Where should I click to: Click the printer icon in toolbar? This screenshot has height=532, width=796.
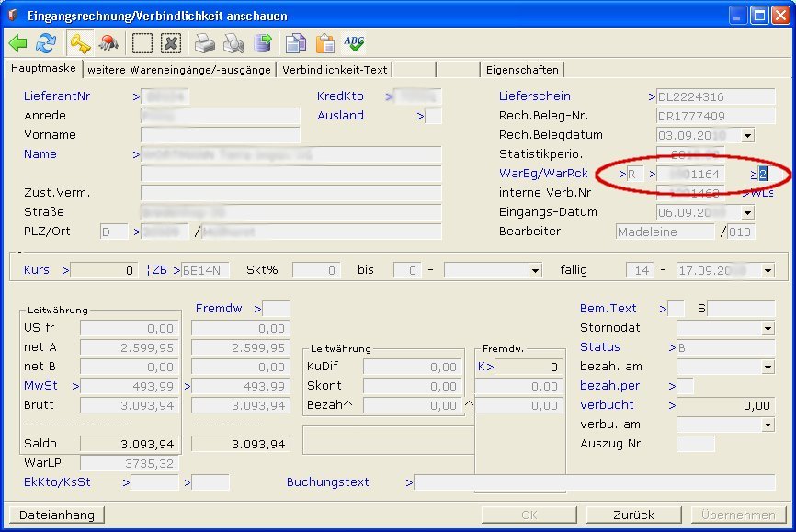[x=205, y=43]
